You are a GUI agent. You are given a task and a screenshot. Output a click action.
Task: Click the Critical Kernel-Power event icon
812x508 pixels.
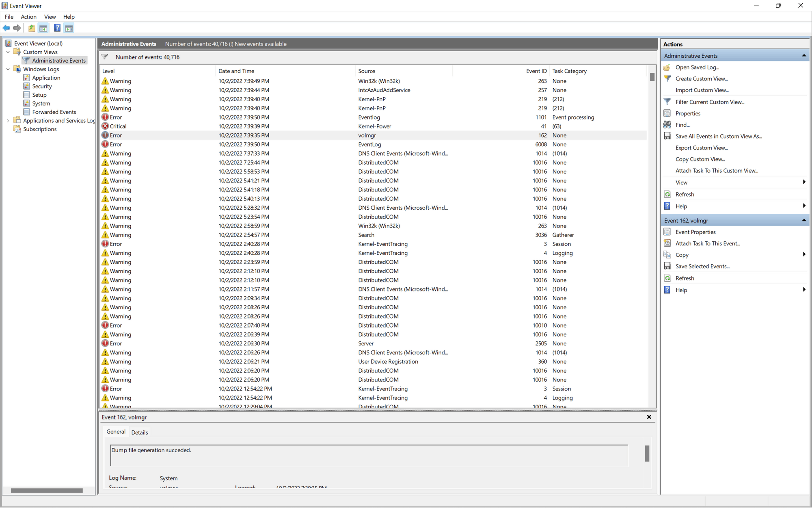tap(105, 126)
